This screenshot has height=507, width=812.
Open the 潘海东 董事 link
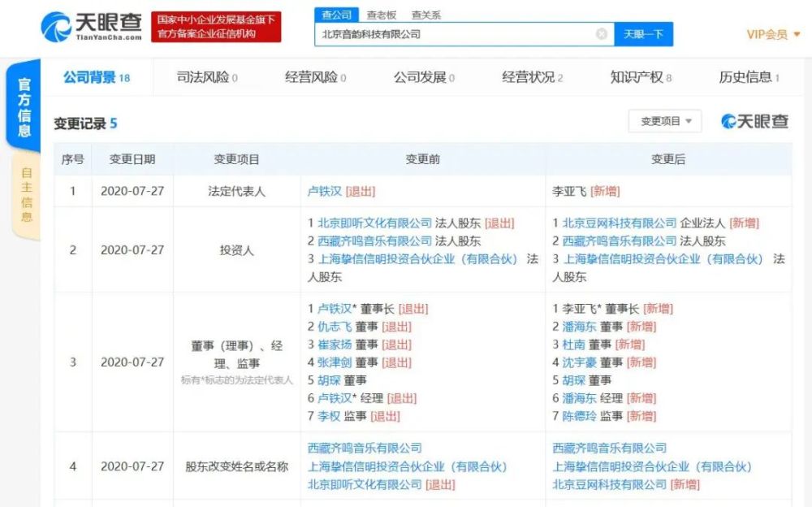click(580, 327)
